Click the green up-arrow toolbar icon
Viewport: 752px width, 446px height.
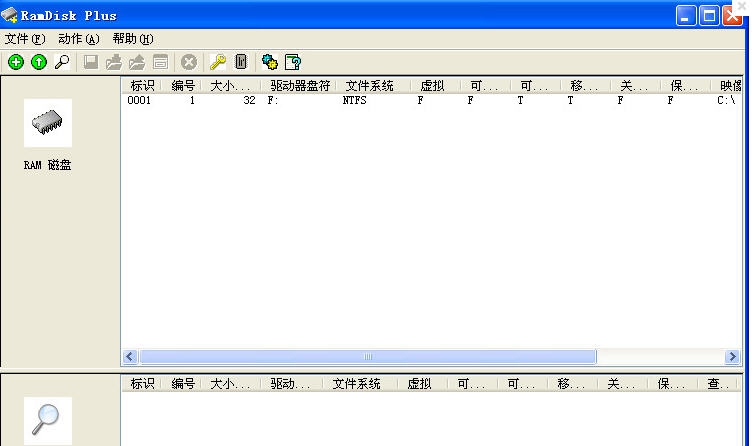(x=39, y=62)
